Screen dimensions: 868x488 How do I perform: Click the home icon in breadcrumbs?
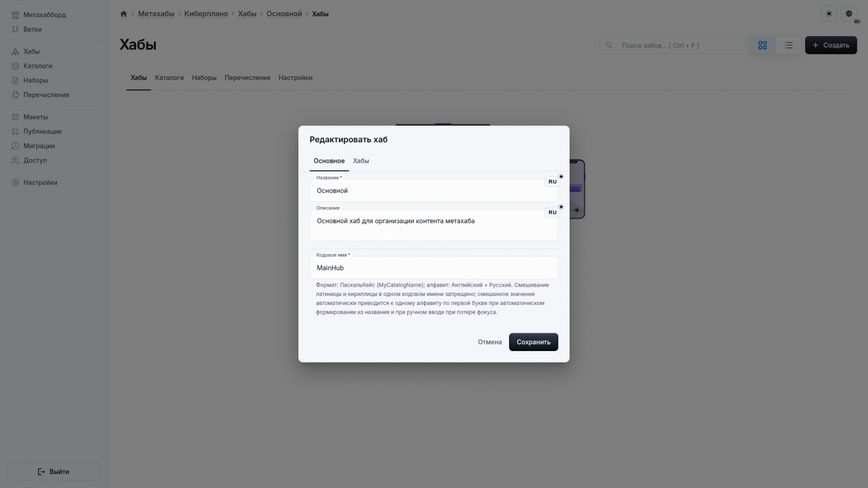coord(124,14)
